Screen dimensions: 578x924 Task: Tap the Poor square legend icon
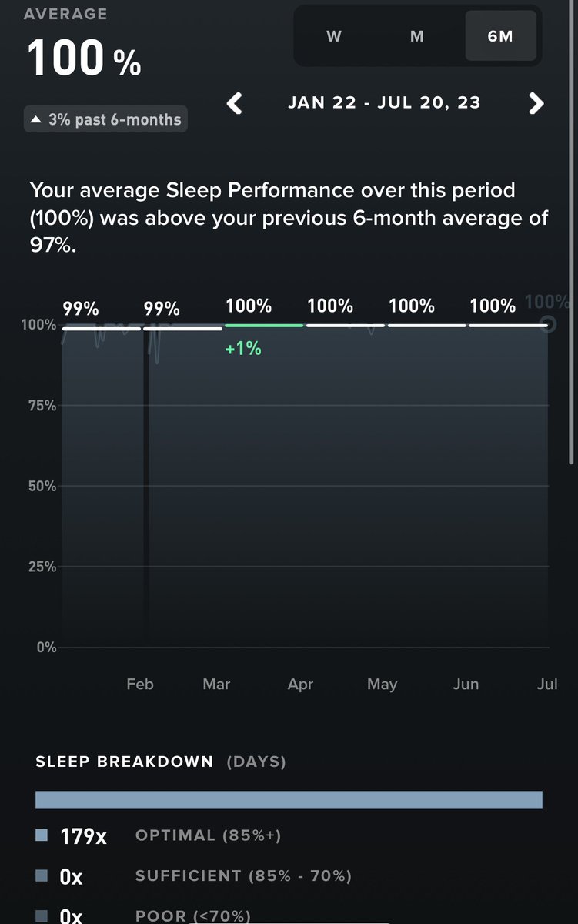42,916
